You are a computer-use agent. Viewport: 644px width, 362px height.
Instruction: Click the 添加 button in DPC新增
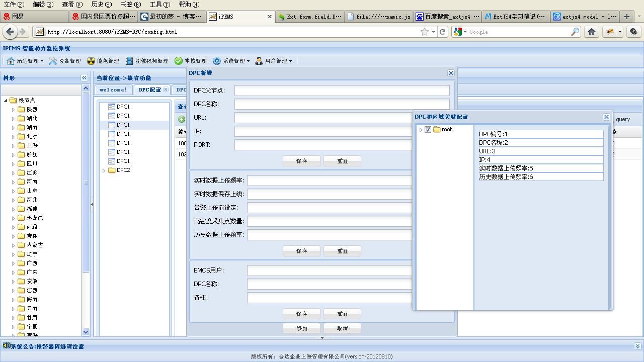(x=302, y=328)
